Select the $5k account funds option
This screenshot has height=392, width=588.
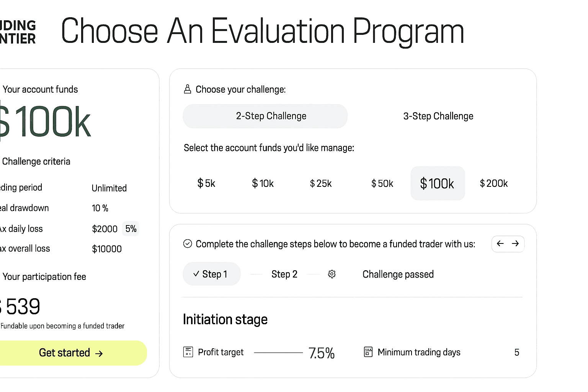click(x=206, y=183)
